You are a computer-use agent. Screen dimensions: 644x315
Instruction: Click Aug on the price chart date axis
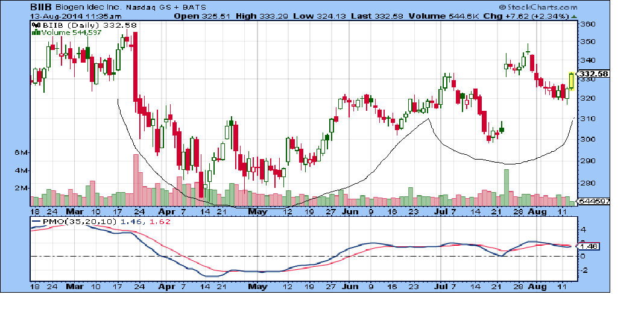tap(538, 212)
